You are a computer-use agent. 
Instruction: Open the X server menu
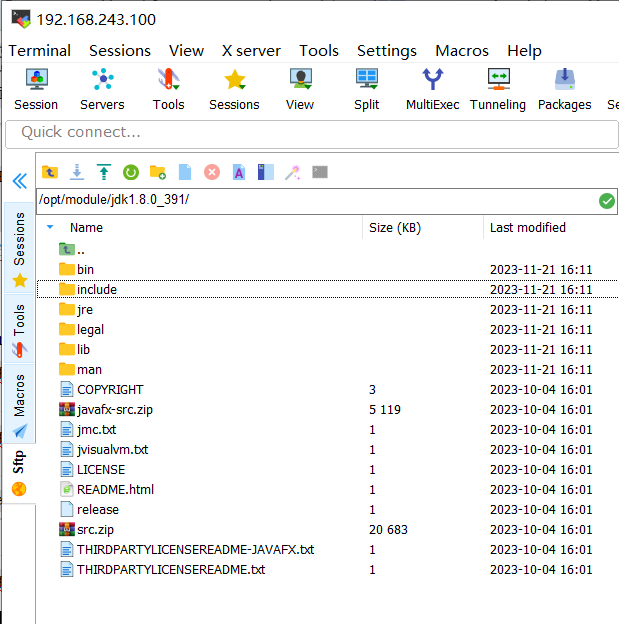tap(251, 51)
